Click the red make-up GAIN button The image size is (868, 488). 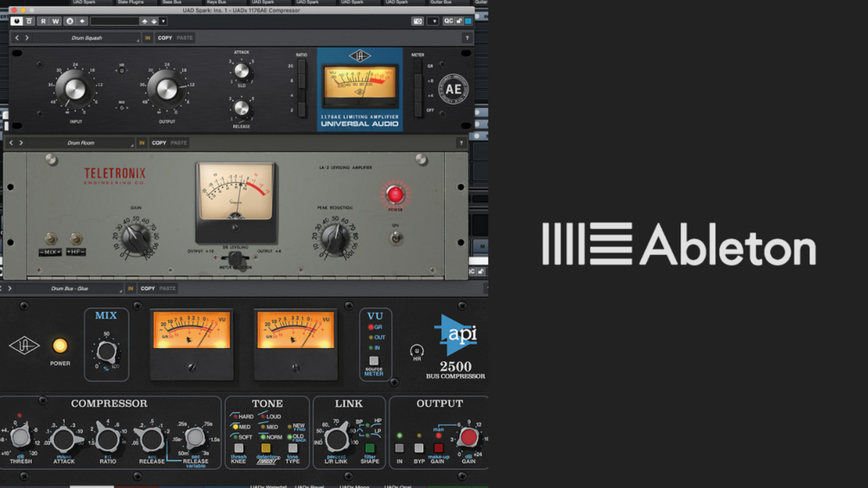[438, 447]
